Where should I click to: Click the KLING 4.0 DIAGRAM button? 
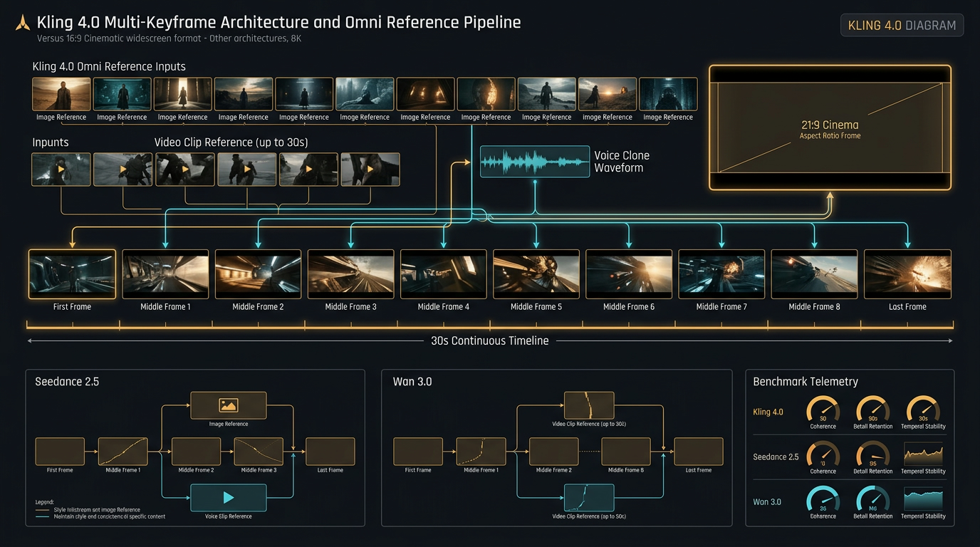902,25
